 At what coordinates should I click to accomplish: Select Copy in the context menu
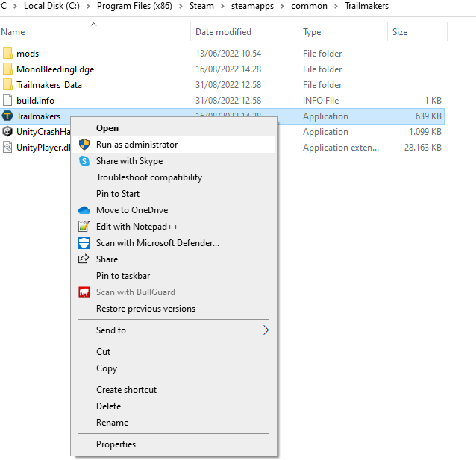[x=174, y=368]
